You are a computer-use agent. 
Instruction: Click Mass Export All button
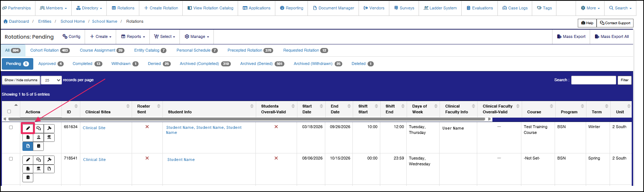pos(612,36)
